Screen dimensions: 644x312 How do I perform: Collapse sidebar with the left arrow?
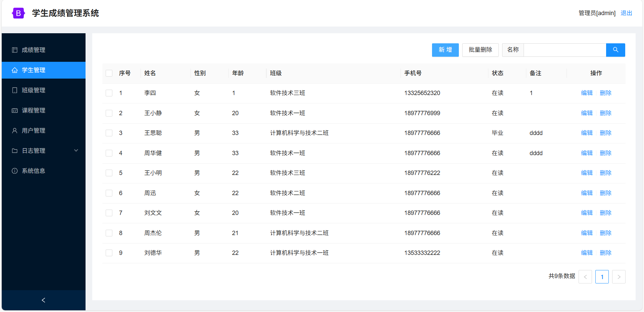(x=43, y=300)
